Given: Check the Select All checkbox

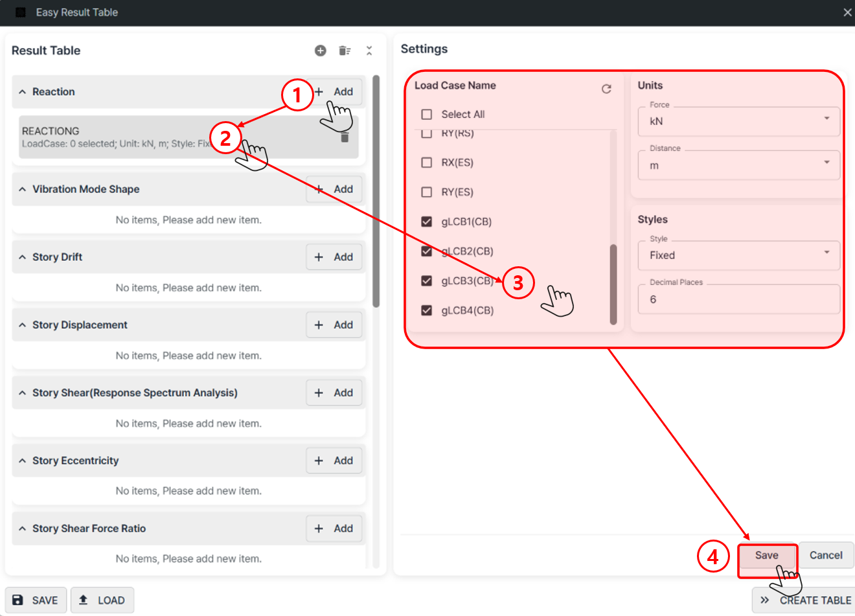Looking at the screenshot, I should click(427, 115).
